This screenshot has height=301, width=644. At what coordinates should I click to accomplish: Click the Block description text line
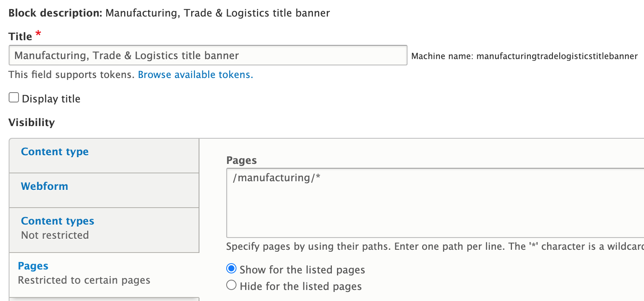pos(169,13)
